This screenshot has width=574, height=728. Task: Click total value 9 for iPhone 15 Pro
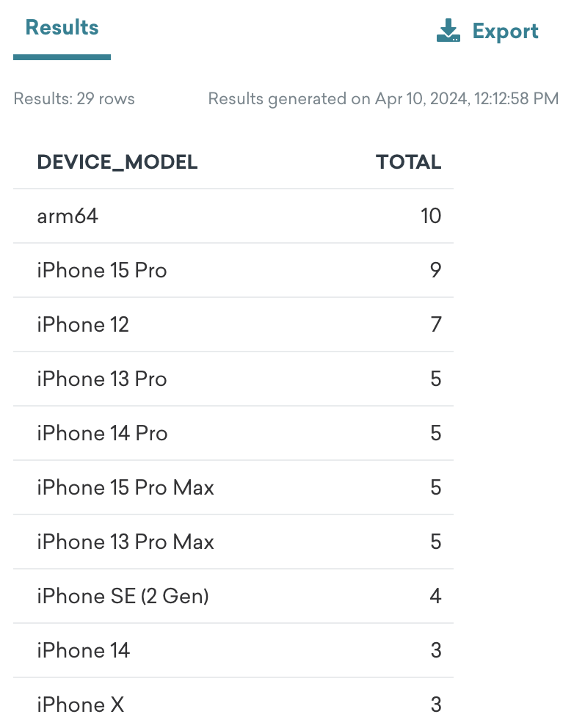pyautogui.click(x=436, y=271)
